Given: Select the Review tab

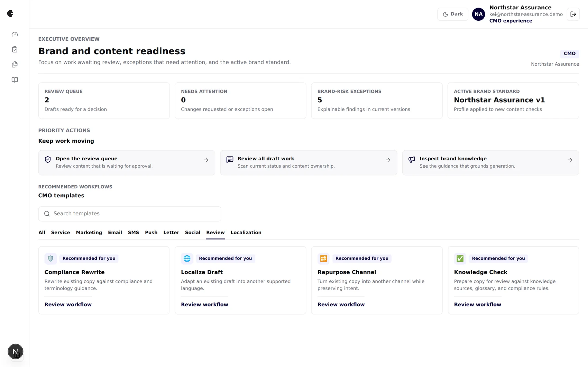Looking at the screenshot, I should point(215,233).
